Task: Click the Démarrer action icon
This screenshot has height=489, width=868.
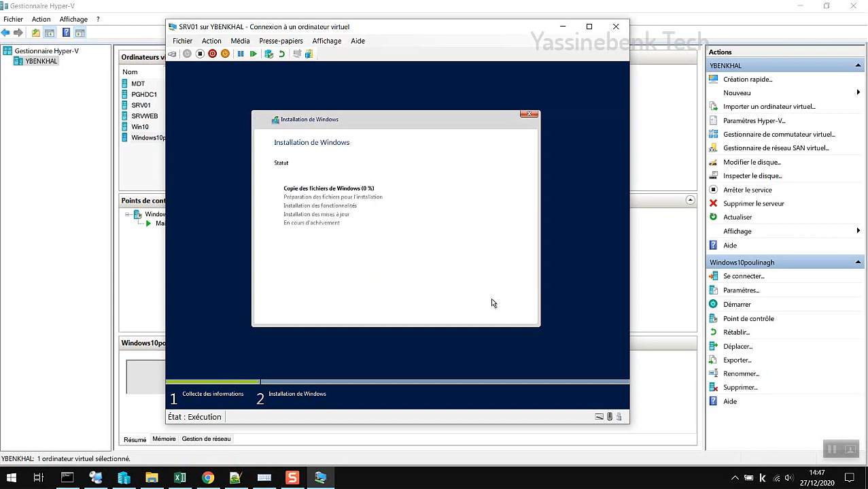Action: [x=713, y=304]
